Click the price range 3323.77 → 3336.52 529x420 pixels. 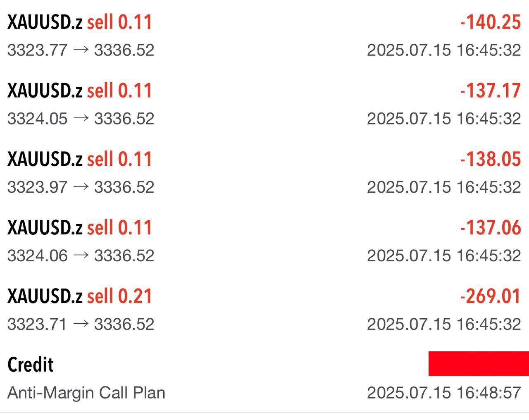point(81,50)
